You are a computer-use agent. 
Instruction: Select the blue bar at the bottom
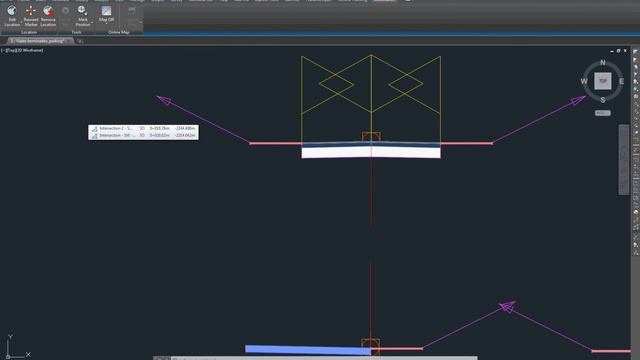(x=308, y=349)
